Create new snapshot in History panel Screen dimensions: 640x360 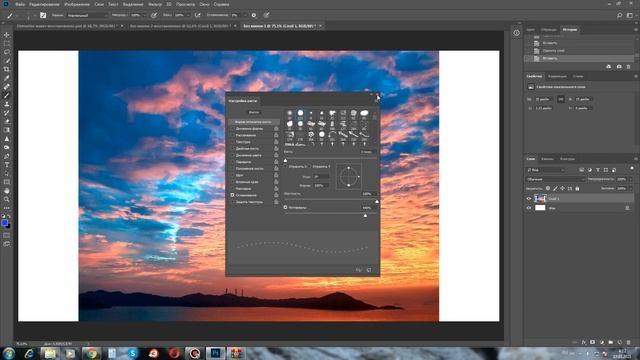tap(619, 67)
